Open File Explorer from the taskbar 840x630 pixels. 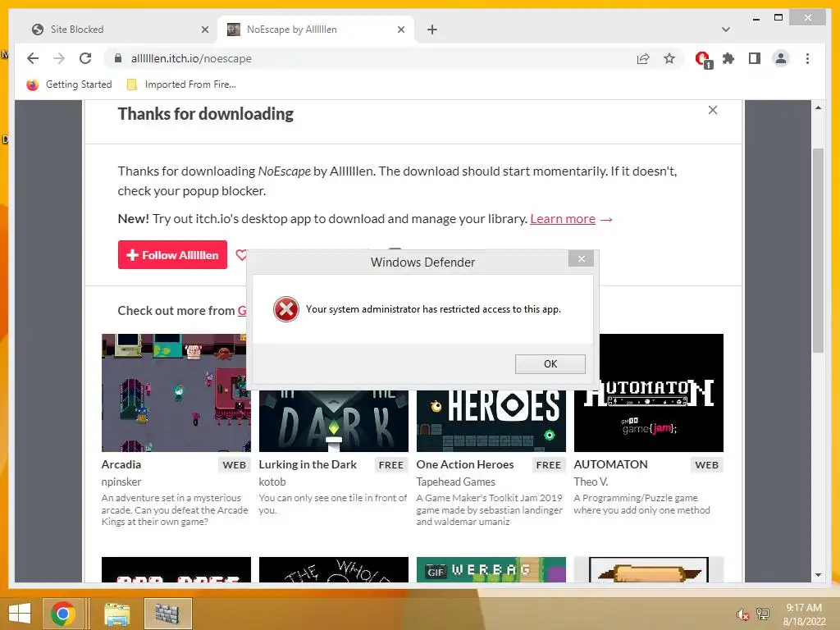pos(116,614)
